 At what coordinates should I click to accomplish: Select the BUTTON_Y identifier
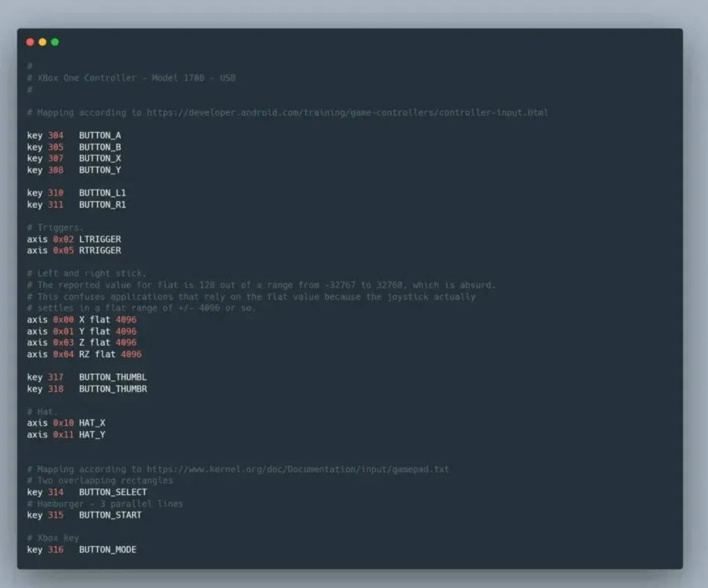point(100,170)
